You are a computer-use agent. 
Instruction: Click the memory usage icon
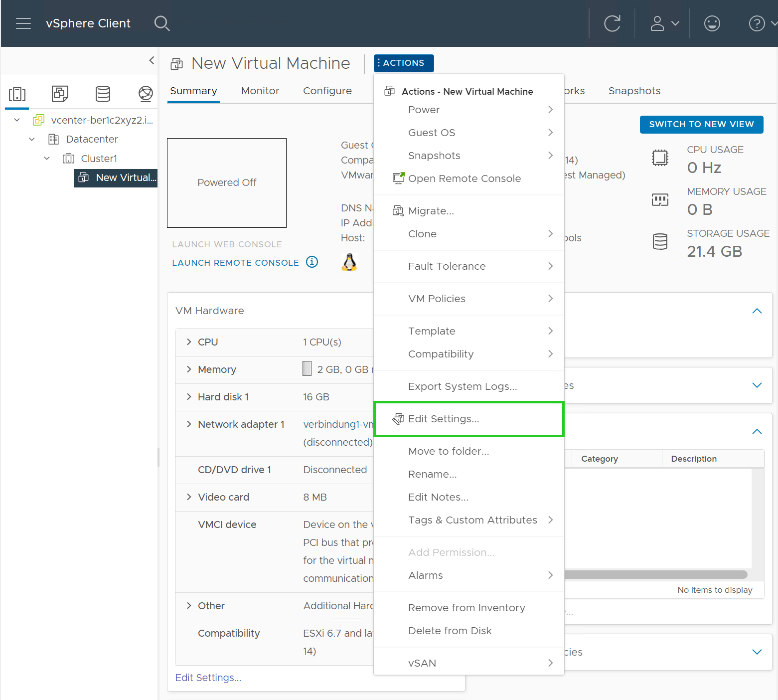660,200
